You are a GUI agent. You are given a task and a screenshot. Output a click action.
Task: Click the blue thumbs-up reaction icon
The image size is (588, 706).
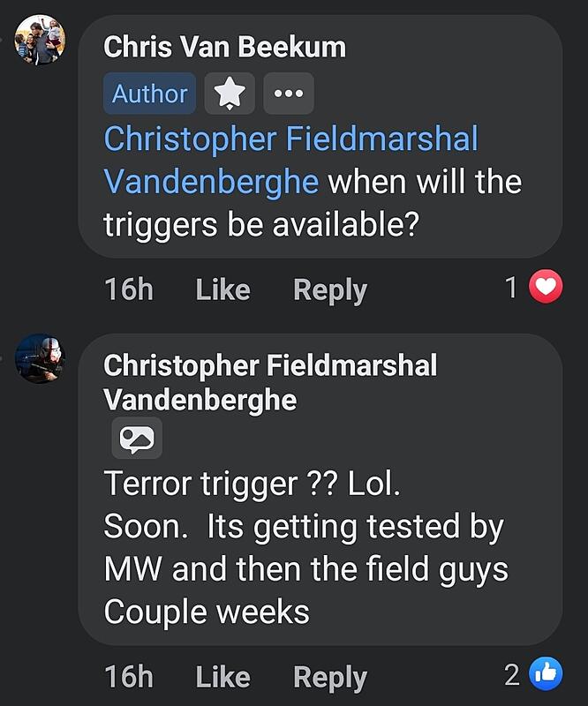[546, 674]
